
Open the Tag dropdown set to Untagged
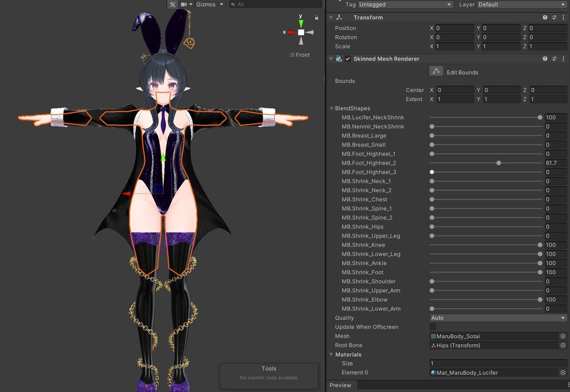coord(405,4)
